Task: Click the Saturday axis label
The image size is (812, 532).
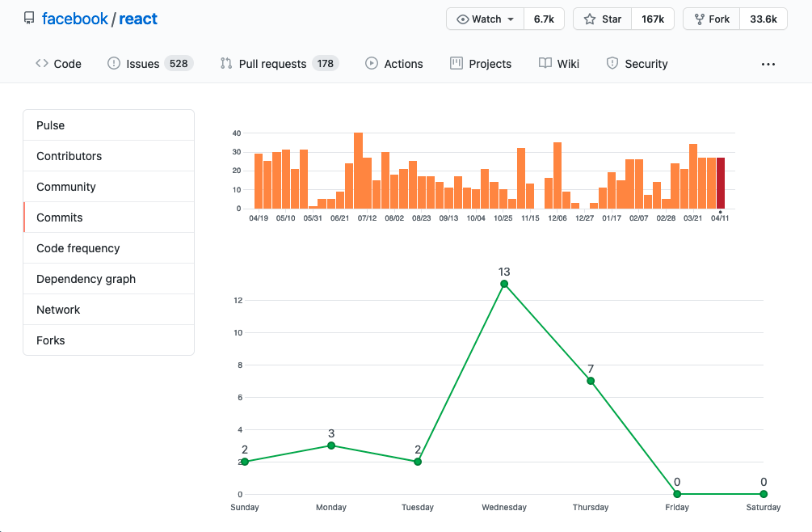Action: tap(764, 507)
